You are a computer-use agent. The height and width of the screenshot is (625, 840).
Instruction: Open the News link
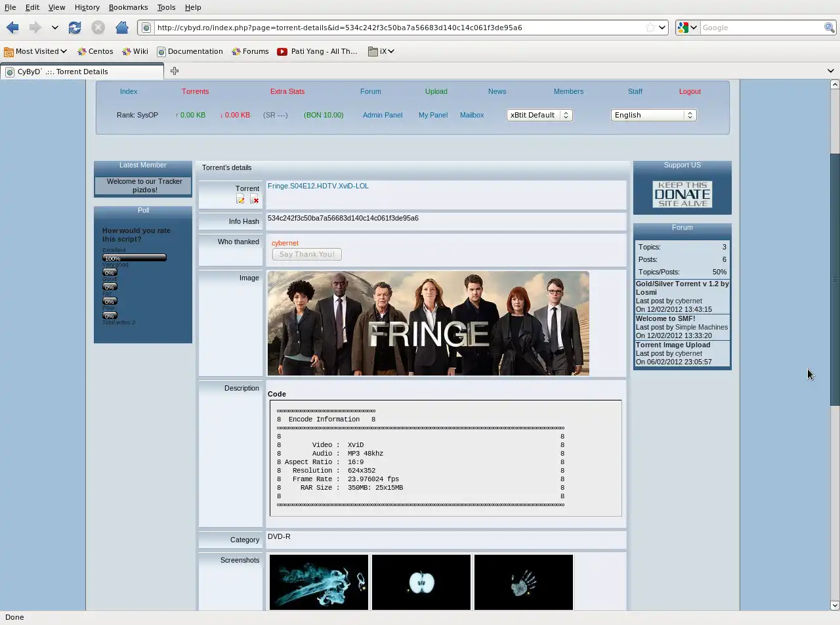497,91
